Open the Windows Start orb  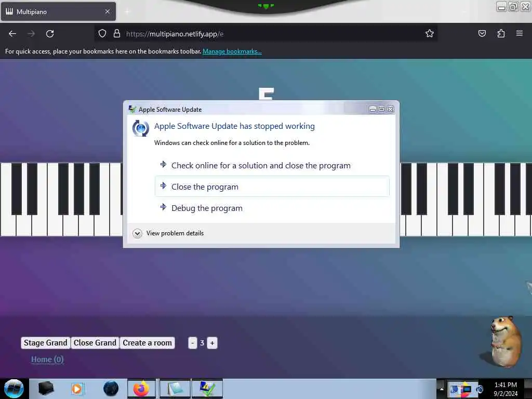pyautogui.click(x=14, y=389)
